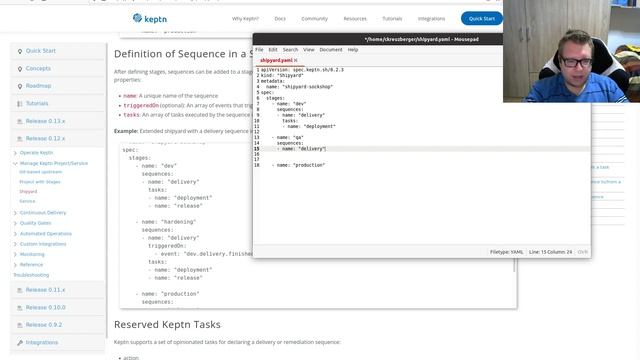This screenshot has width=640, height=360.
Task: Open Community in top navigation
Action: coord(314,19)
